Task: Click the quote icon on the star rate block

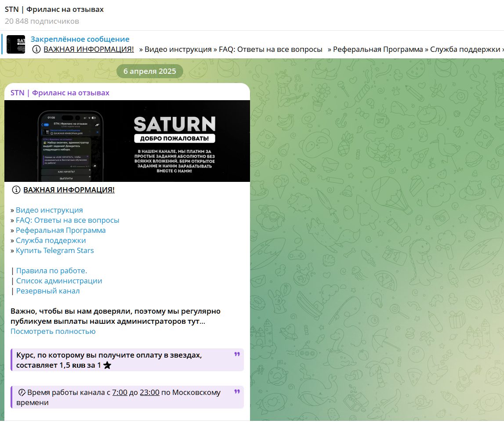Action: pyautogui.click(x=237, y=354)
